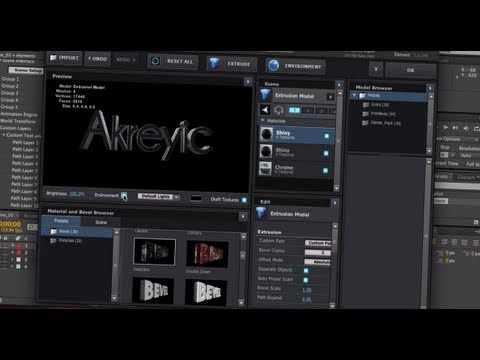Toggle visibility of first Shiny material
This screenshot has height=360, width=480.
tap(326, 136)
